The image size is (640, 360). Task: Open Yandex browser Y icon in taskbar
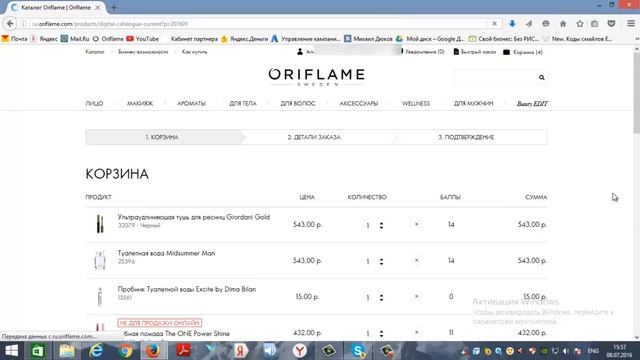(x=300, y=351)
